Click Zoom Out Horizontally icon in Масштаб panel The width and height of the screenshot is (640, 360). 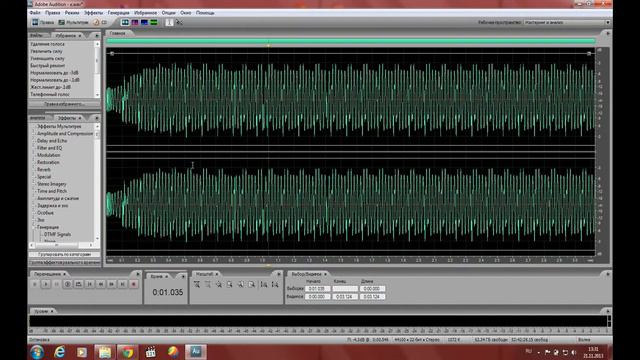coord(208,284)
